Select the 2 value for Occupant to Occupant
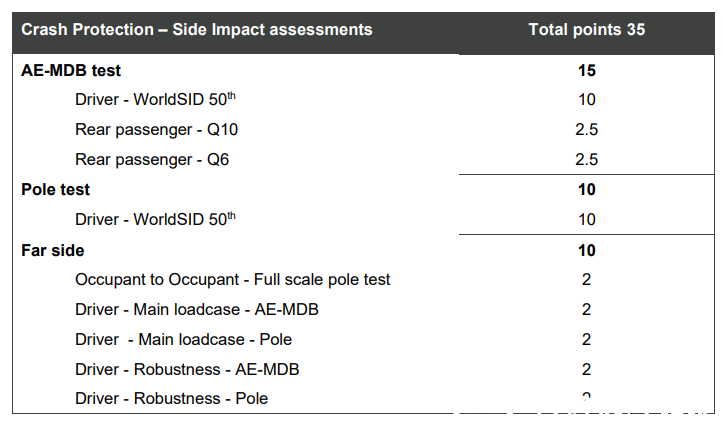Image resolution: width=723 pixels, height=433 pixels. [586, 280]
